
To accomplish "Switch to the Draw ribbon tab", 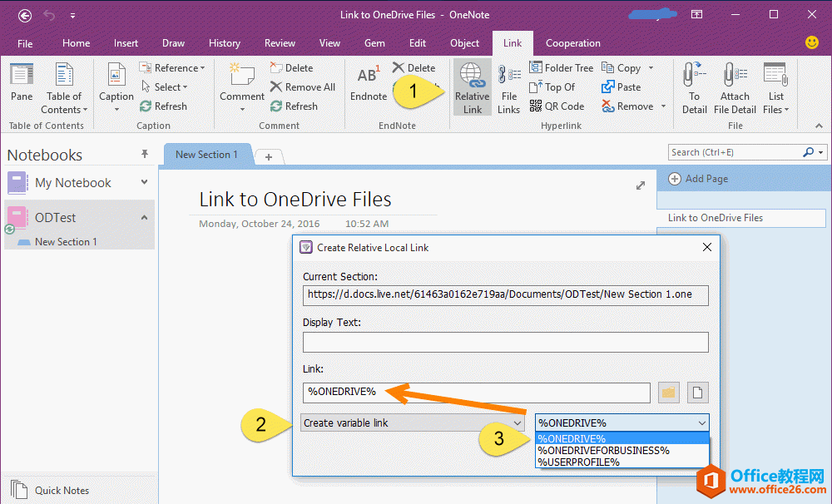I will click(x=174, y=43).
